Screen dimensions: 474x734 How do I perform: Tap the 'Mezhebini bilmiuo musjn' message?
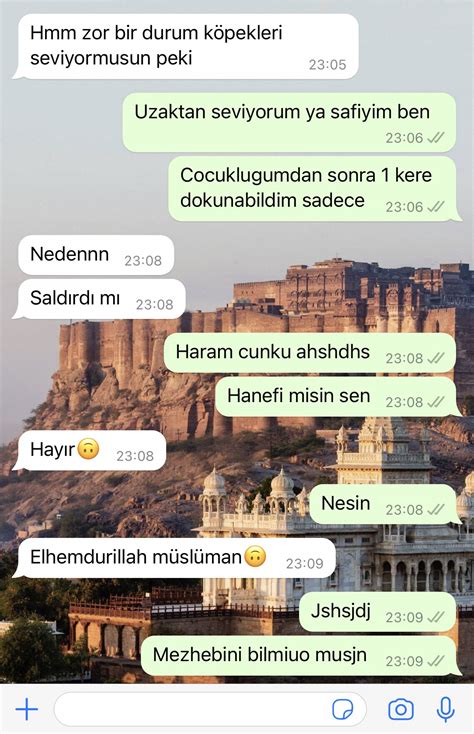[x=301, y=656]
